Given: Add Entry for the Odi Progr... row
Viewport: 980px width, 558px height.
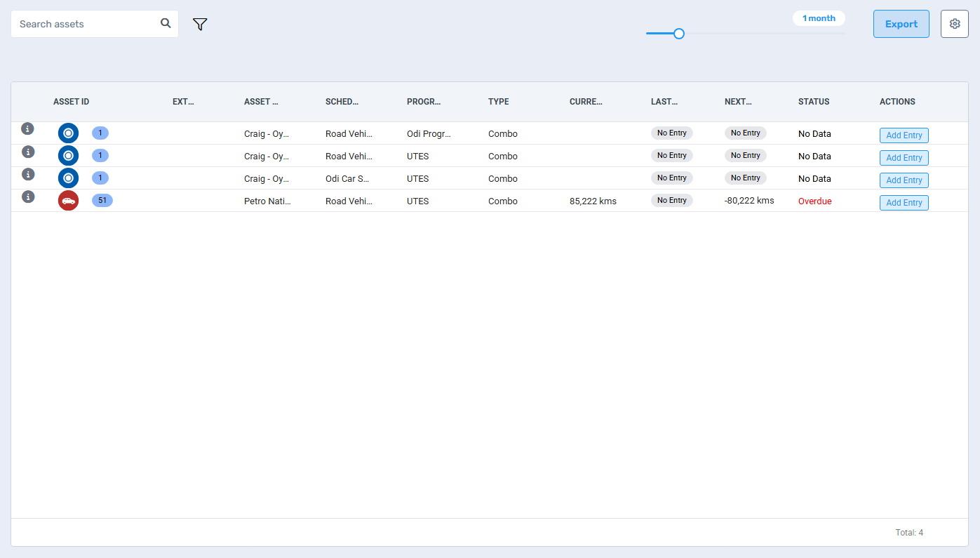Looking at the screenshot, I should (x=904, y=135).
